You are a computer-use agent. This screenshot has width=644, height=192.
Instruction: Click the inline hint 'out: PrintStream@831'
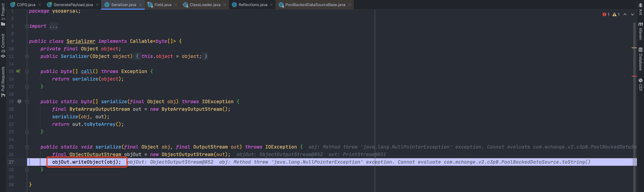pyautogui.click(x=357, y=155)
